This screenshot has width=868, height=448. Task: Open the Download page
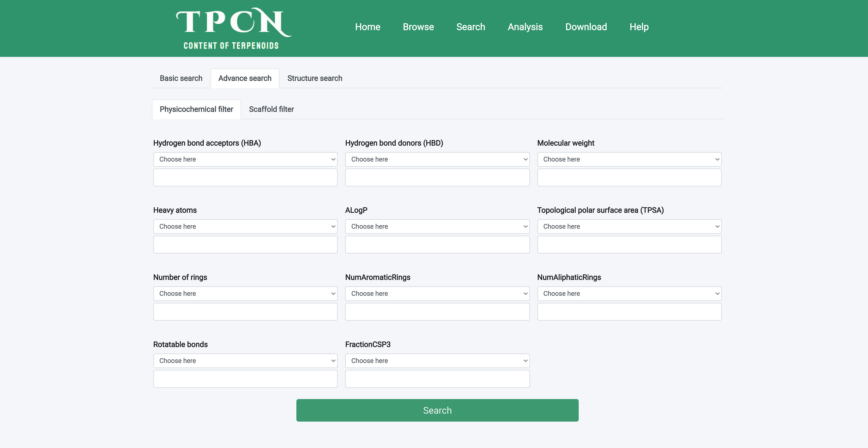(x=586, y=27)
